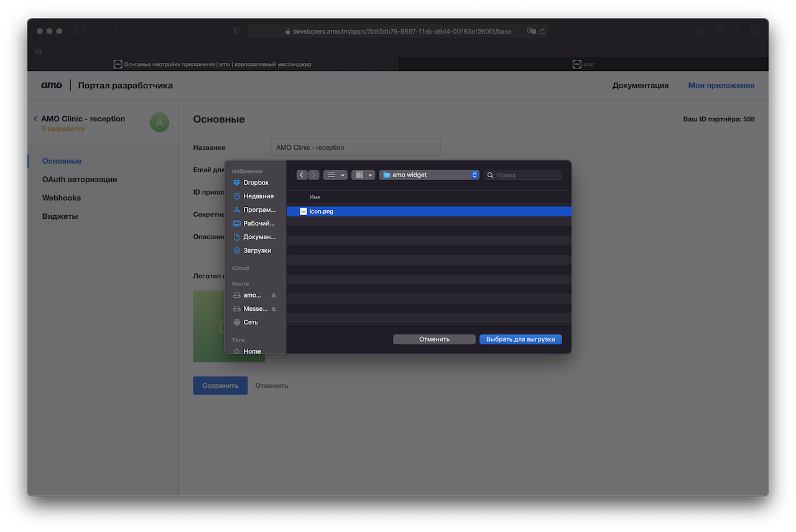Open Dropbox in the file dialog sidebar
The width and height of the screenshot is (796, 532).
pos(255,183)
